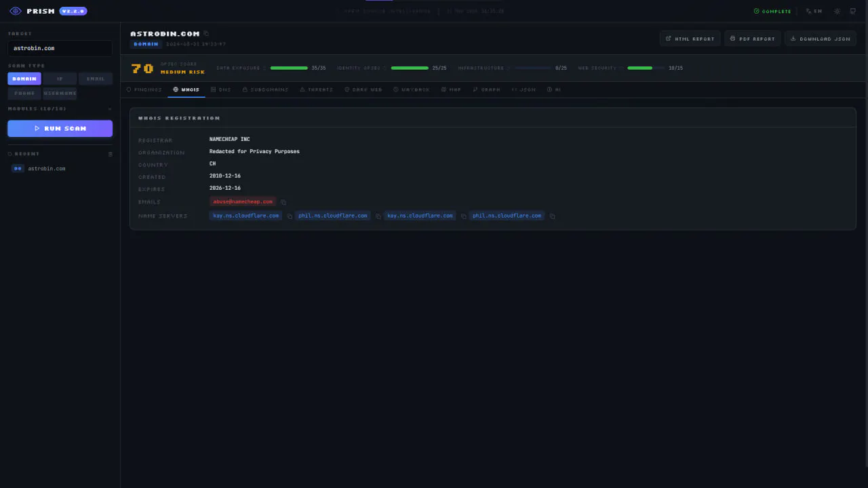
Task: Click the country value CH
Action: click(213, 164)
